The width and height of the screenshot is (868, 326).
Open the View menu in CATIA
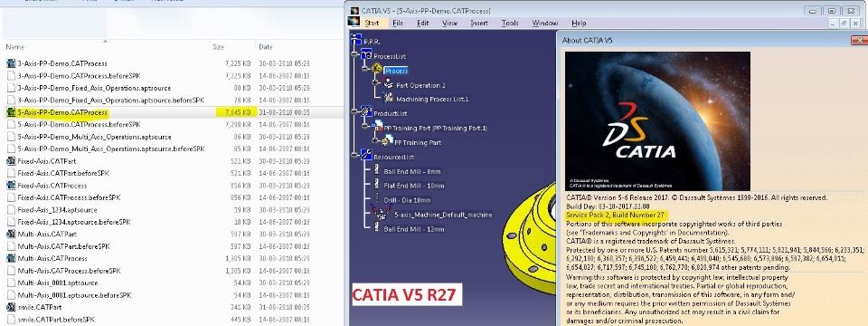(449, 24)
